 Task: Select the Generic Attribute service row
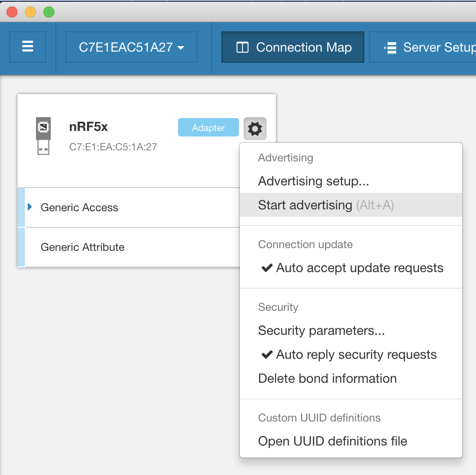83,247
